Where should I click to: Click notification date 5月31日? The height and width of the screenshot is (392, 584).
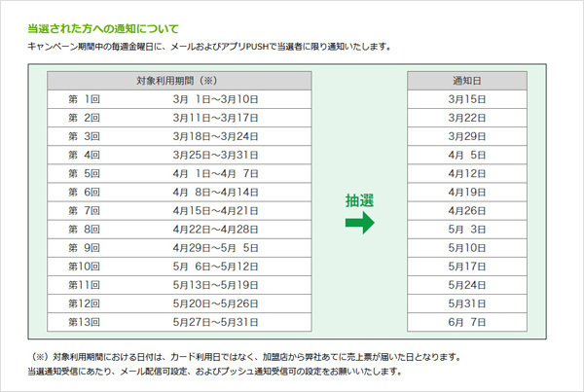pyautogui.click(x=467, y=303)
